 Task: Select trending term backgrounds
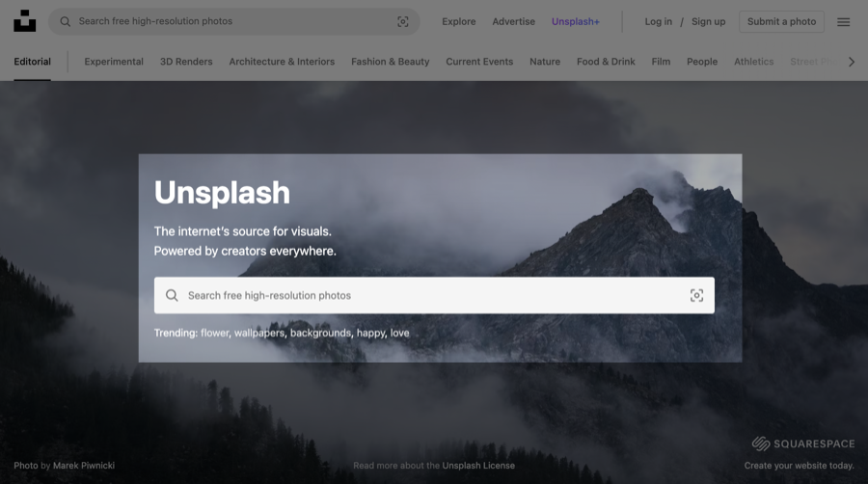click(x=320, y=333)
